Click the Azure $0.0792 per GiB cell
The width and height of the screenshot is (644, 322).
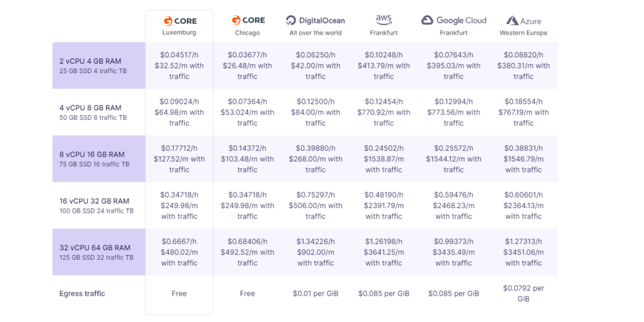click(524, 293)
